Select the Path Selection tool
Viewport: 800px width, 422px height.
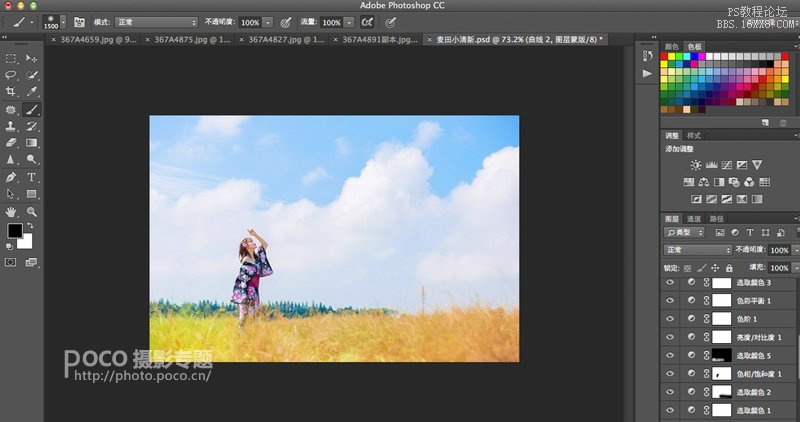point(11,194)
